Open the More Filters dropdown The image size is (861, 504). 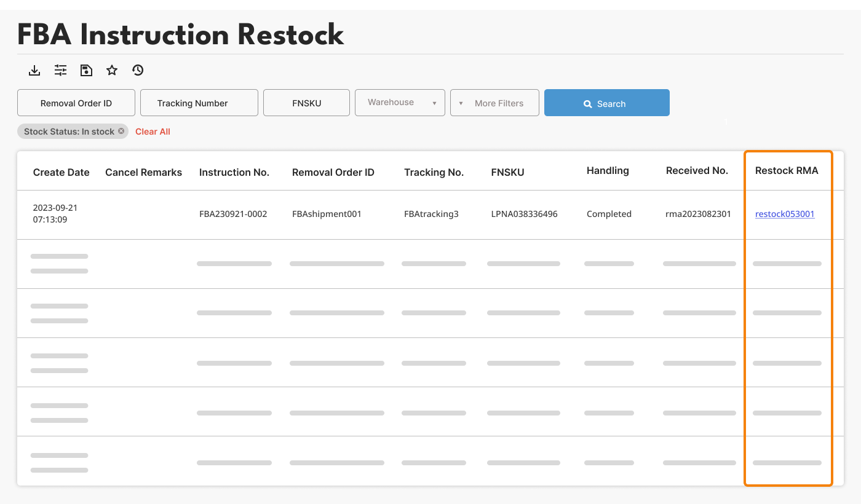[x=494, y=103]
